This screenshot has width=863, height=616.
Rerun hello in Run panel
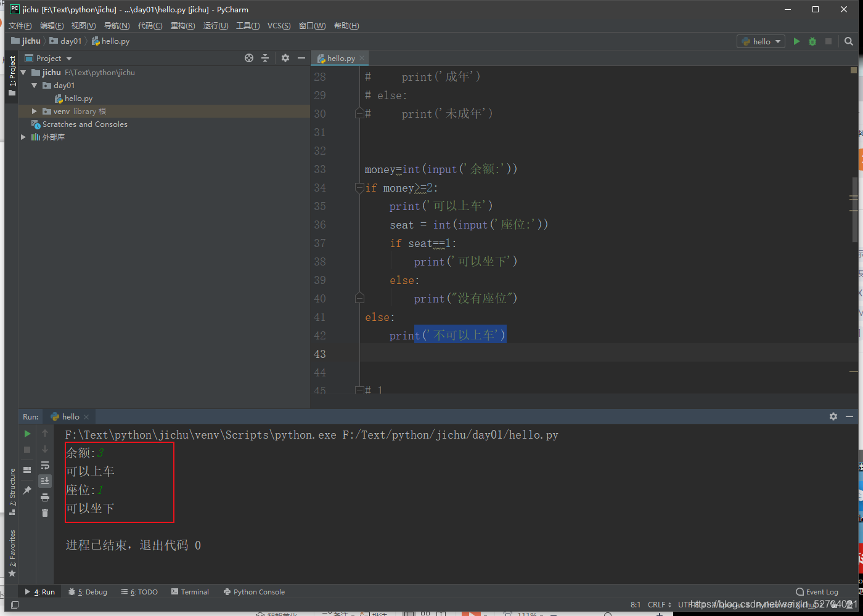coord(27,434)
